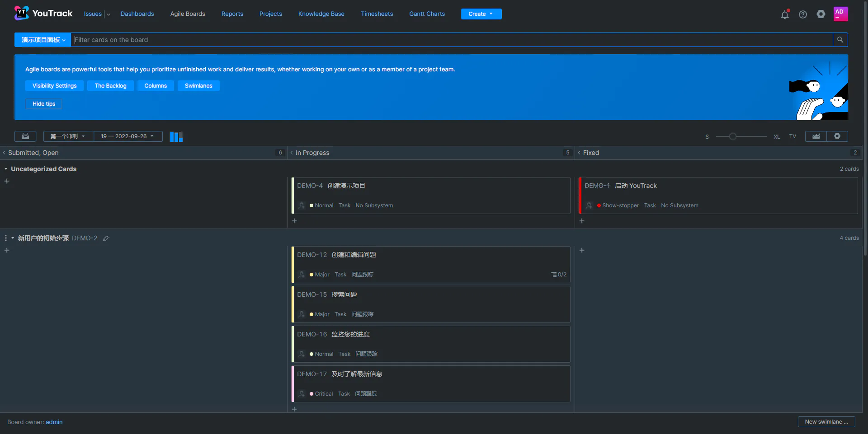Open Issues dropdown arrow

[x=108, y=14]
